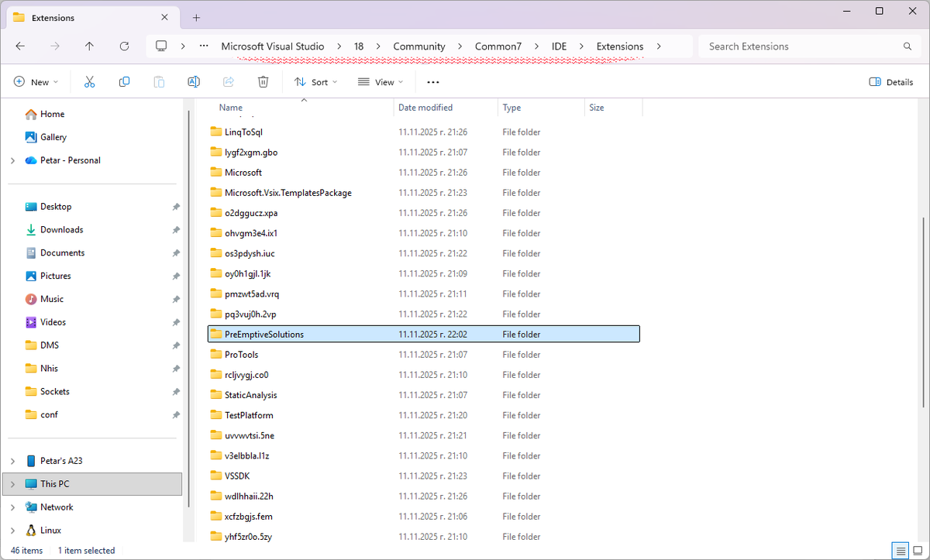Delete the PreEmptiveSolutions folder
Image resolution: width=930 pixels, height=560 pixels.
tap(263, 81)
